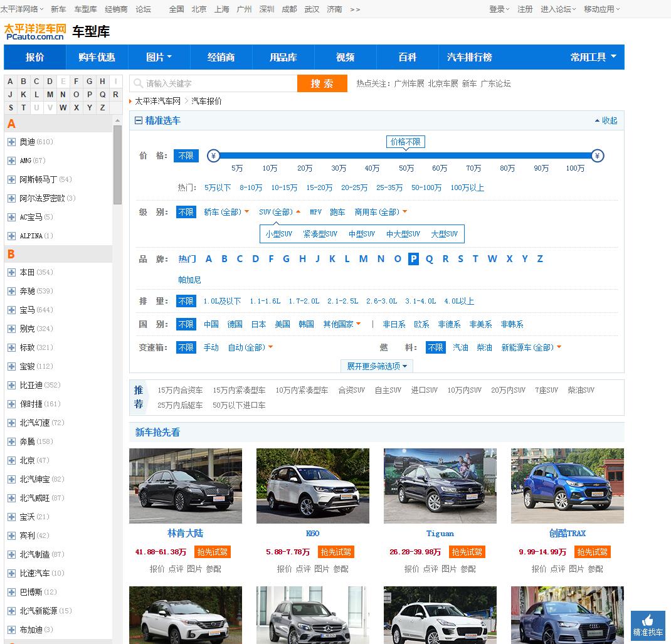Click the PCauto.com.cn site logo

34,32
